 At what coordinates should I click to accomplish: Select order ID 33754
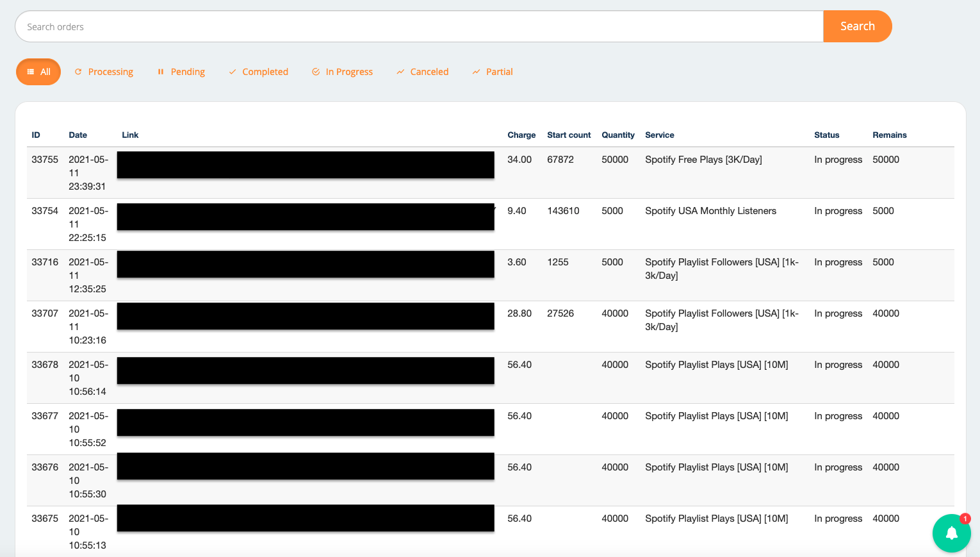point(45,211)
